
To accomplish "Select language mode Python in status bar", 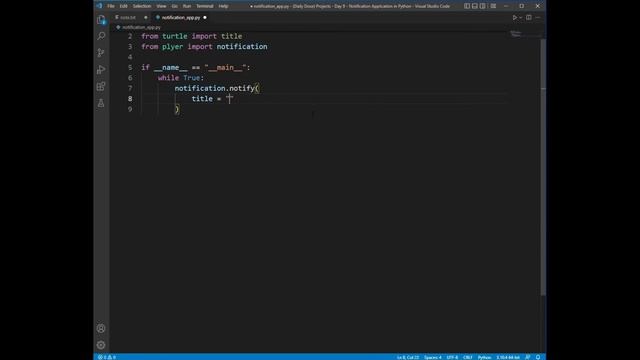I will 484,357.
